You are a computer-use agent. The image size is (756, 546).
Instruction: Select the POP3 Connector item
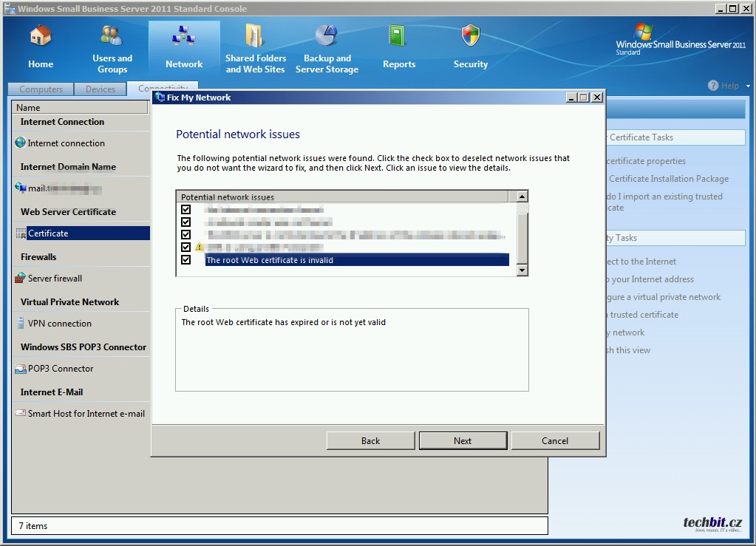tap(60, 369)
